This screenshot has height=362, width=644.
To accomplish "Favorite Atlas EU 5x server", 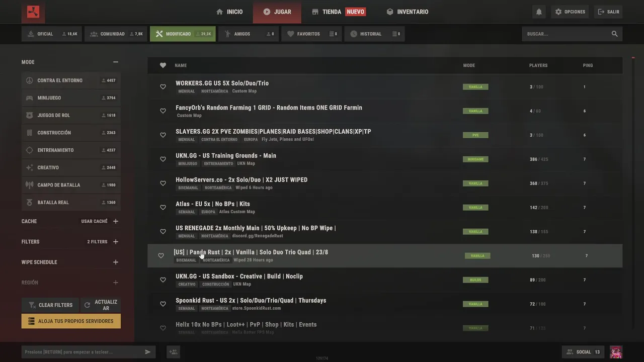I will pyautogui.click(x=163, y=208).
